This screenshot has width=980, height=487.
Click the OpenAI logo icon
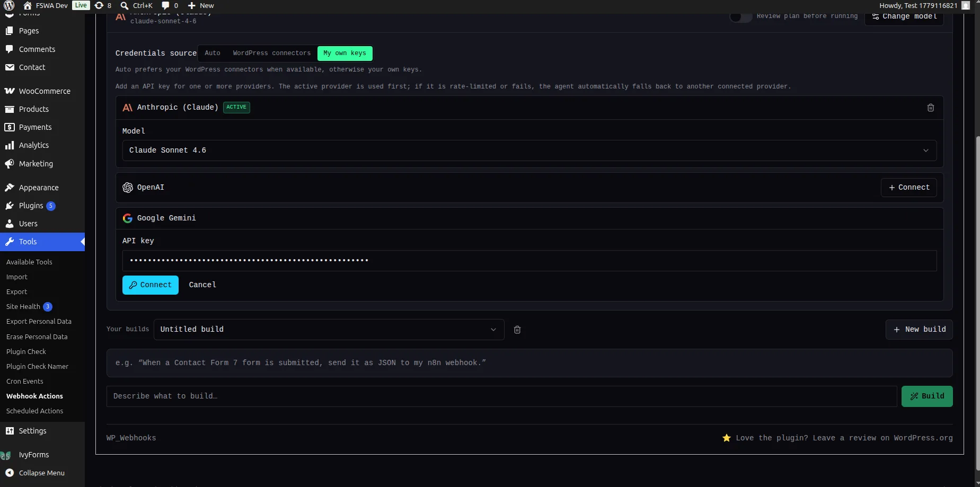tap(128, 188)
